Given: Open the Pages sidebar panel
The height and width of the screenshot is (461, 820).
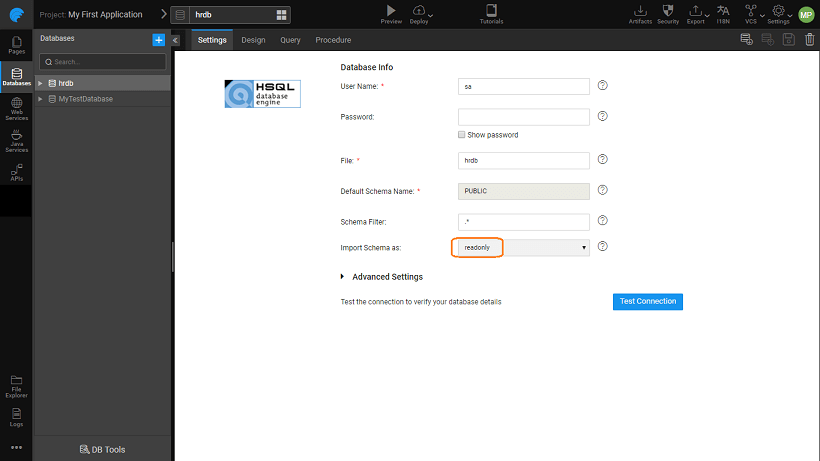Looking at the screenshot, I should click(x=16, y=44).
